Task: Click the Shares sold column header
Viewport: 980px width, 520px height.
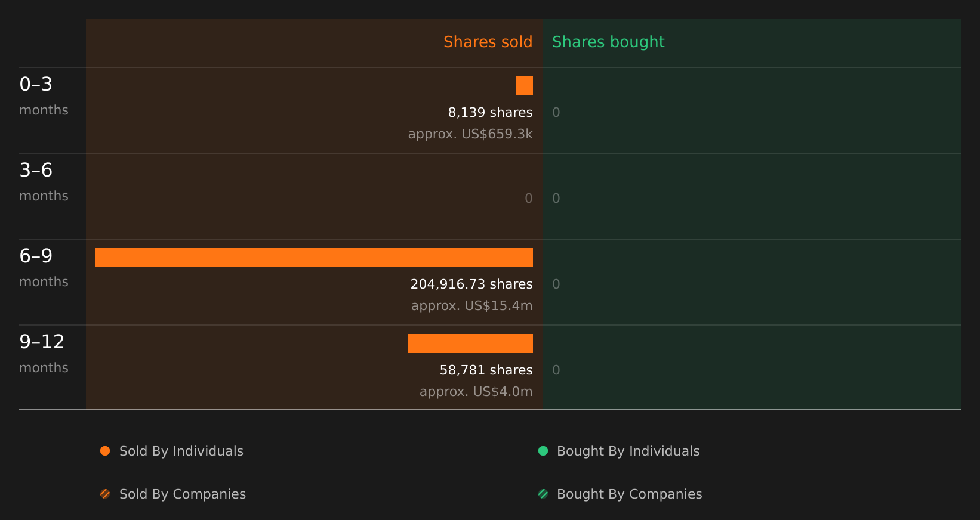Action: pyautogui.click(x=488, y=42)
